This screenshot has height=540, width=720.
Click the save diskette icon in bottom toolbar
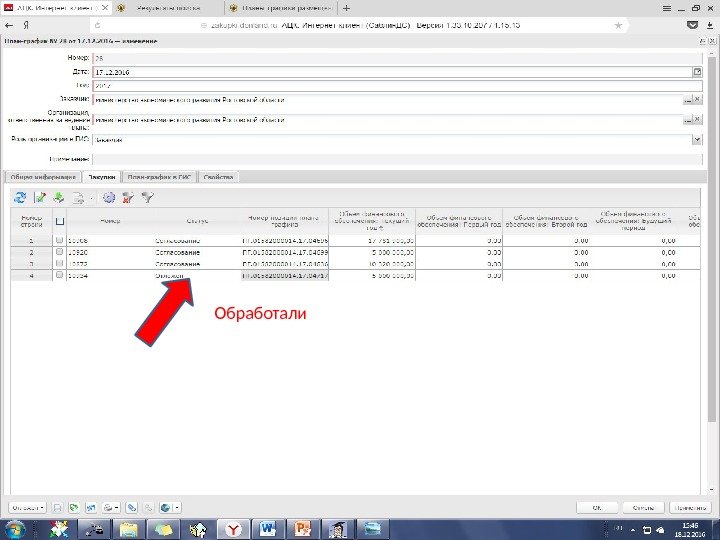(x=57, y=507)
